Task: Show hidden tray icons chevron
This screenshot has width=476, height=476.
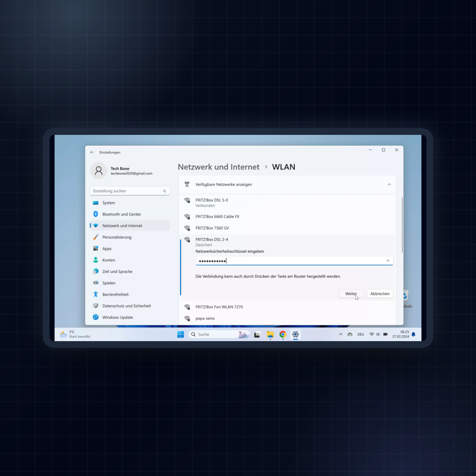Action: 341,334
